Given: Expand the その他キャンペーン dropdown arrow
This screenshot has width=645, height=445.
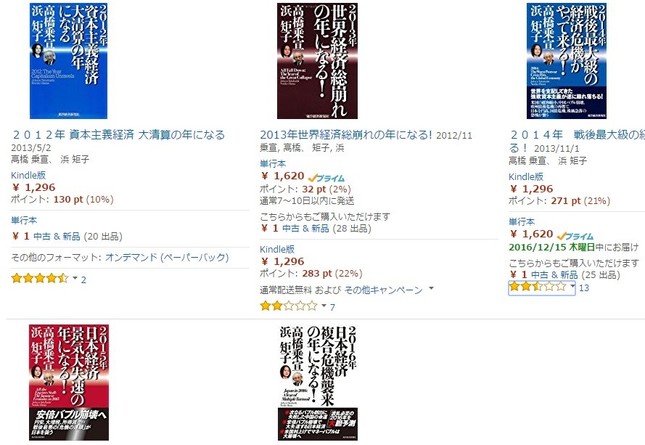Looking at the screenshot, I should coord(431,288).
